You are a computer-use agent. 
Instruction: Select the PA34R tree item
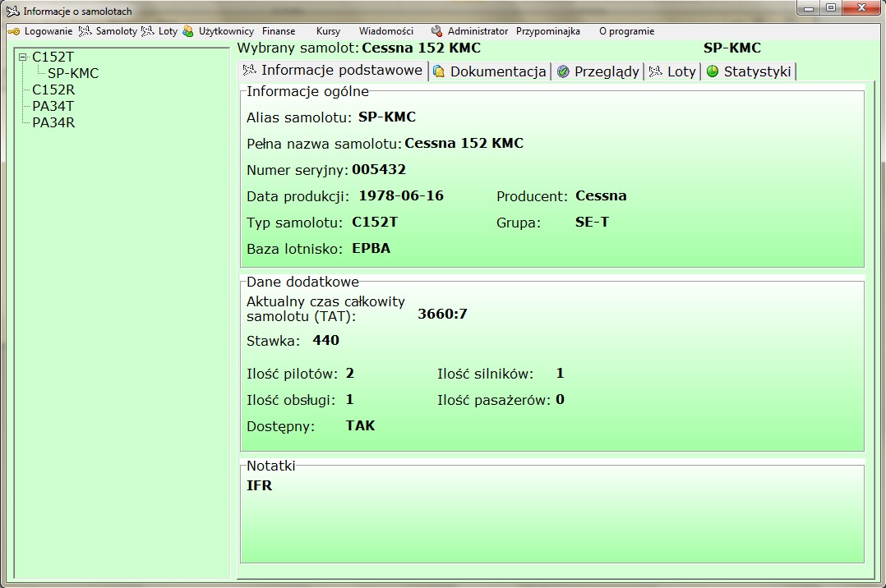pos(53,122)
